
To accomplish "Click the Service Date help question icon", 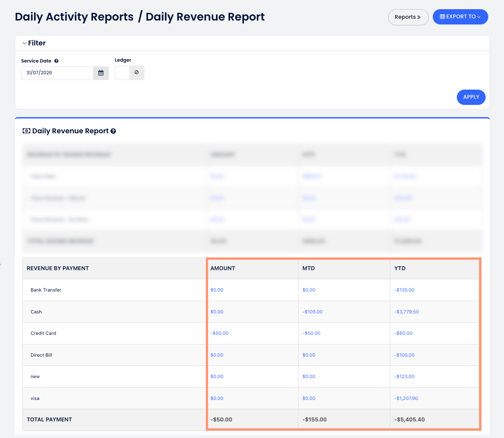I will pyautogui.click(x=56, y=61).
